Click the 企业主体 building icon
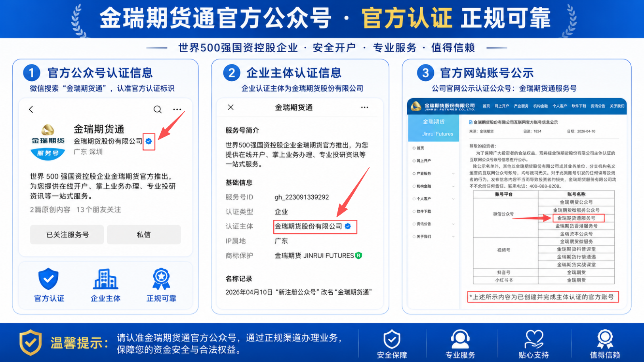The height and width of the screenshot is (362, 644). (x=105, y=279)
